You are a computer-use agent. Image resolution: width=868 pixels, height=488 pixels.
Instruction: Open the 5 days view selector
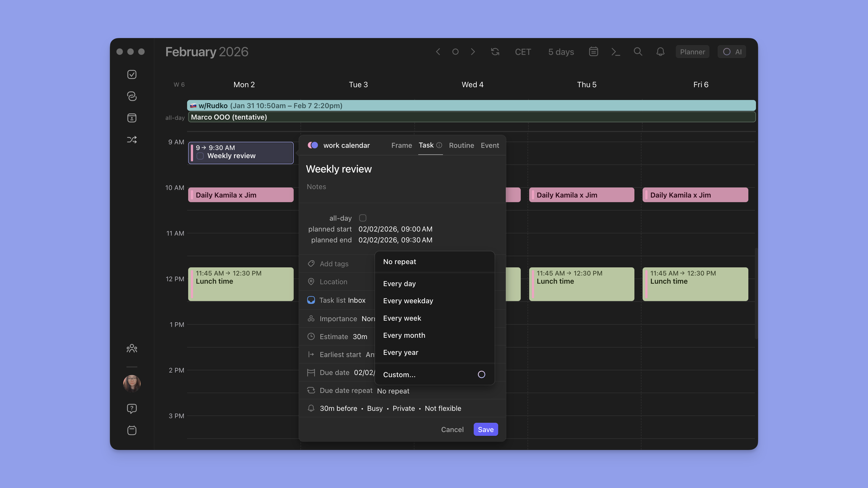pyautogui.click(x=561, y=52)
